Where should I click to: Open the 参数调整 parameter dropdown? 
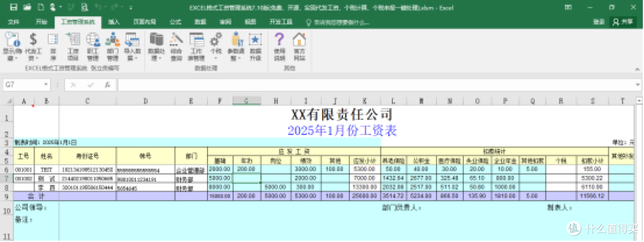click(236, 47)
